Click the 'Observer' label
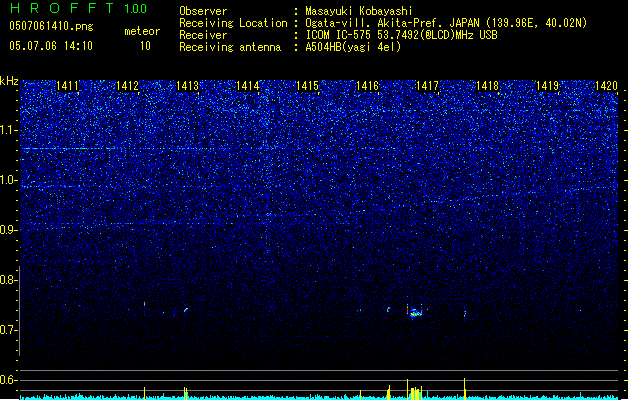629x400 pixels. (x=203, y=11)
